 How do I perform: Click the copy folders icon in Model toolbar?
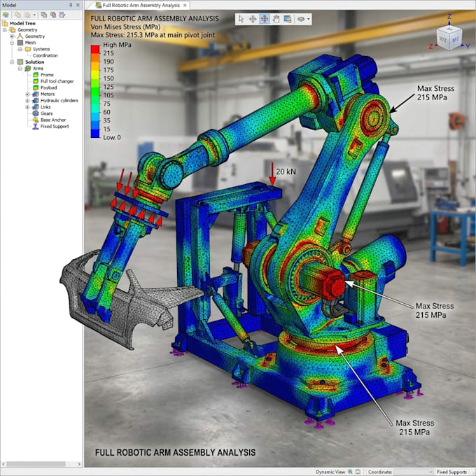tap(18, 15)
